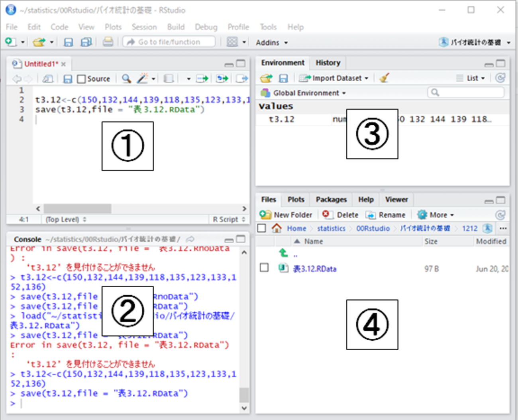Clear workspace with the broom icon

[x=384, y=78]
